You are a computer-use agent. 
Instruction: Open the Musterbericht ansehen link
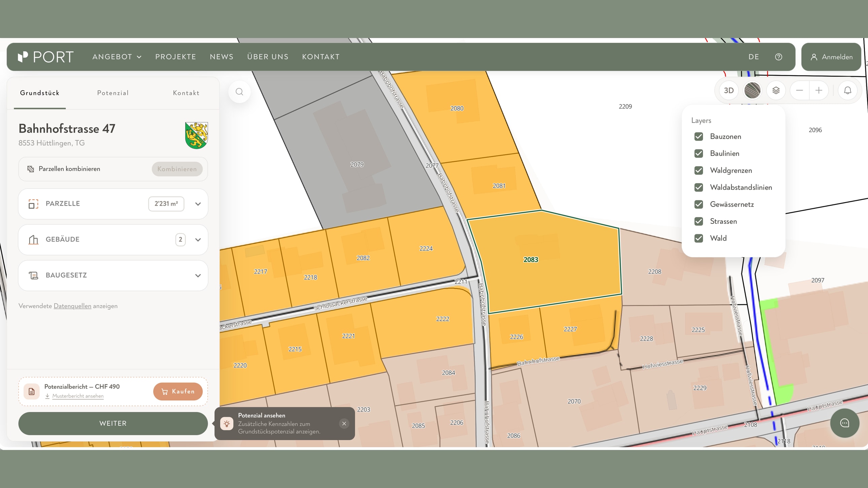(x=78, y=396)
